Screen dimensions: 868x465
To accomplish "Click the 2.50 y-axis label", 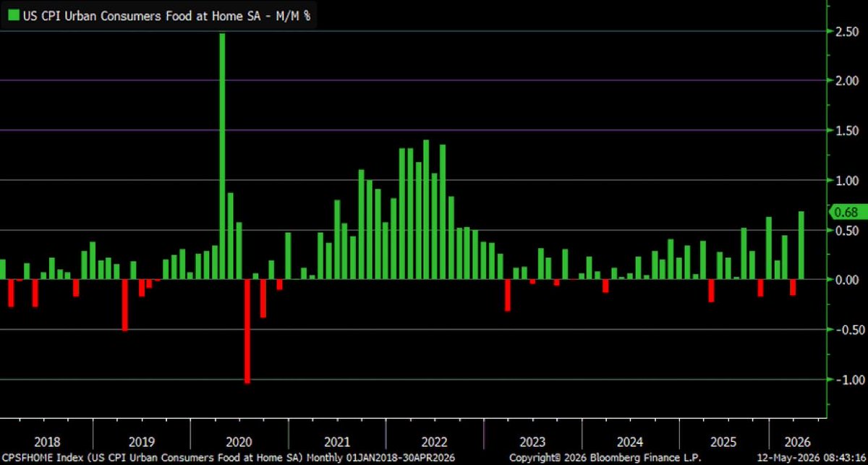I will [x=846, y=32].
